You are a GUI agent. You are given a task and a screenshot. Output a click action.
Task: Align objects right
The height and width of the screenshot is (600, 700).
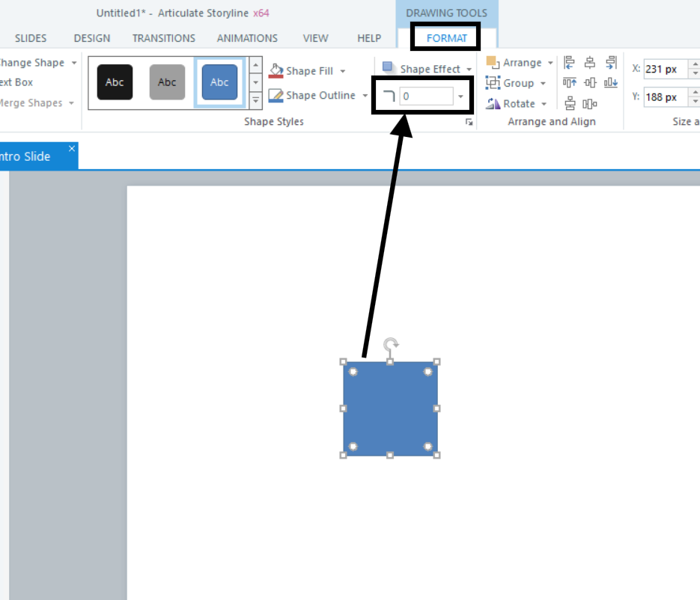[611, 62]
